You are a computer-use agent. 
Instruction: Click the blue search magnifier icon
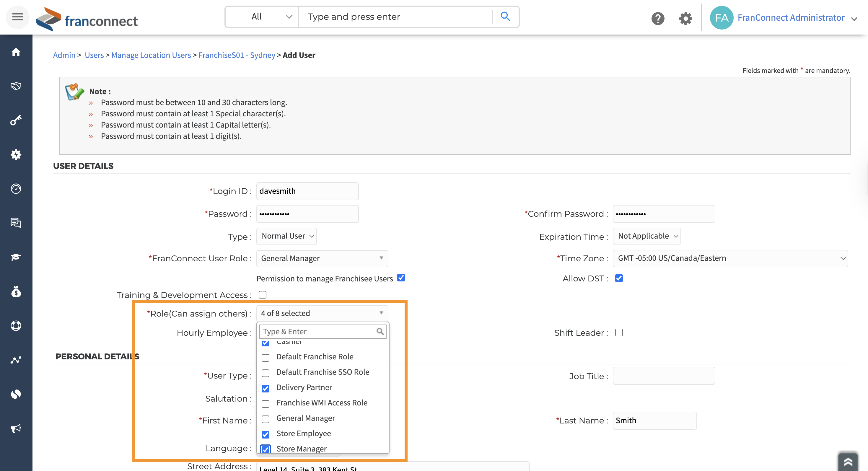point(505,17)
